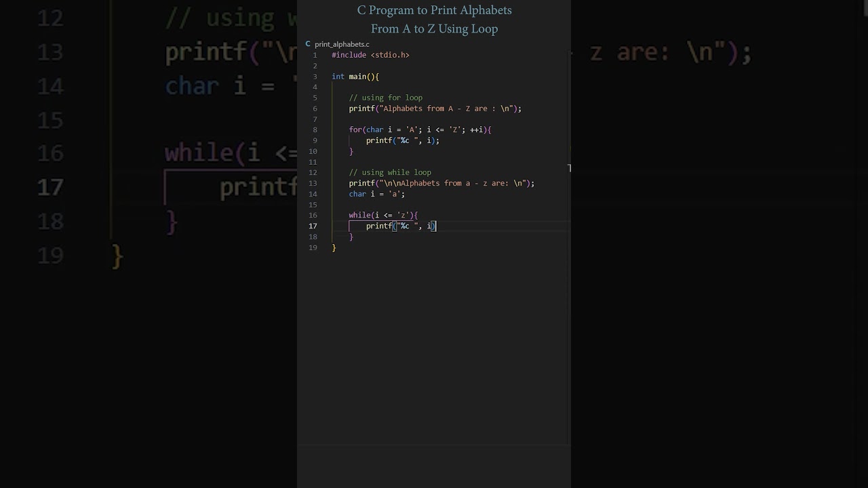Click the '// using while loop' comment
Screen dimensions: 868x488
point(390,172)
